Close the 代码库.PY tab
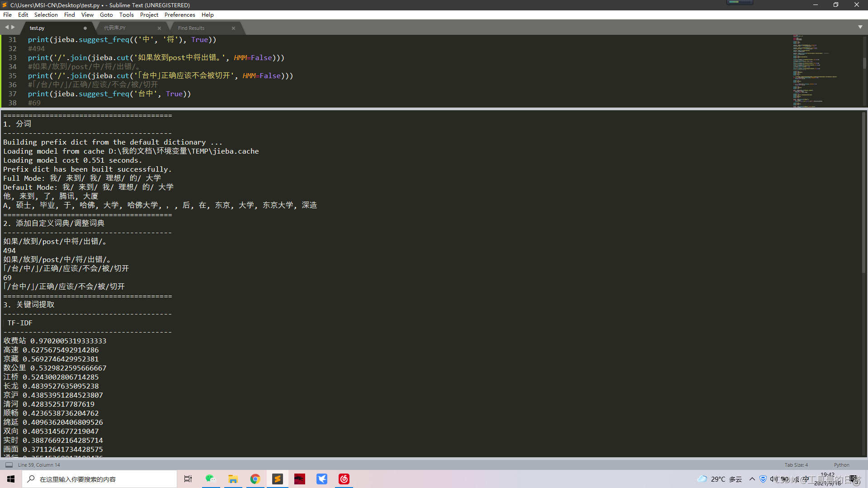This screenshot has width=868, height=488. pyautogui.click(x=159, y=28)
